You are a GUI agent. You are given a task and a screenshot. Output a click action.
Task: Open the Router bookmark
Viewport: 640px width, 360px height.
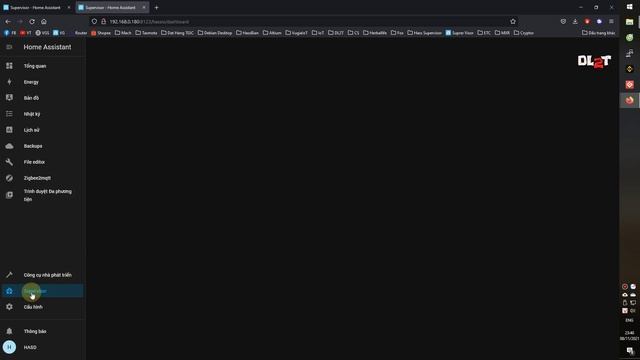tap(81, 33)
